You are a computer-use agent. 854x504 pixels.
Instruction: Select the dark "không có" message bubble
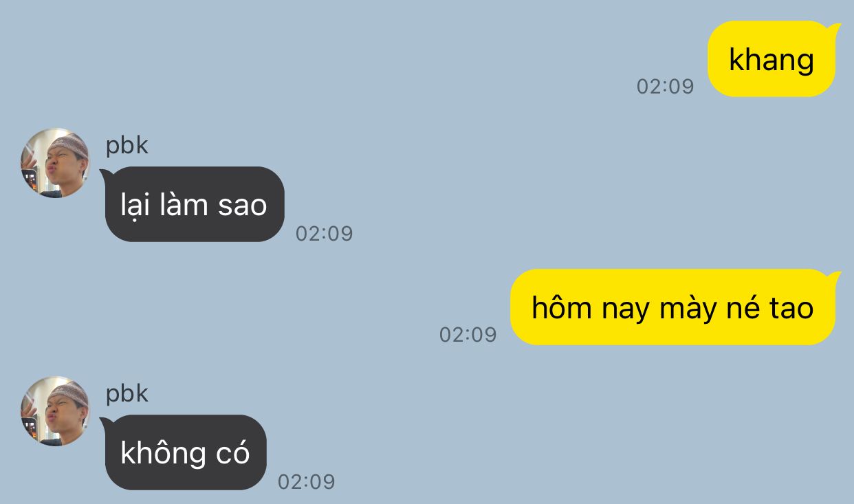[x=184, y=452]
